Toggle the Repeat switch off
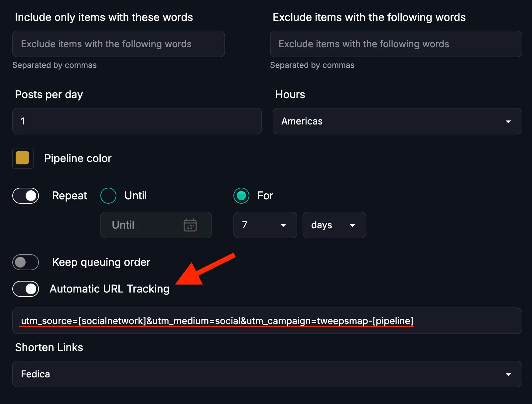The width and height of the screenshot is (532, 404). [26, 196]
